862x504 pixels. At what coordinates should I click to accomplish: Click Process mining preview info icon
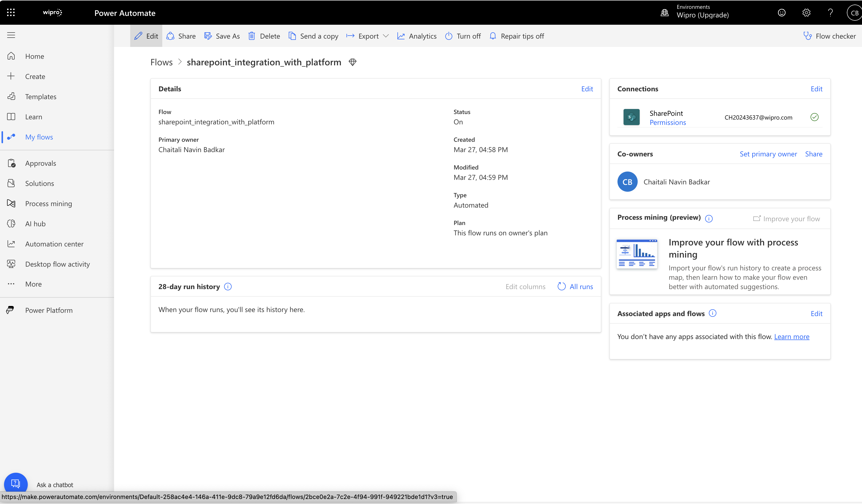(709, 218)
